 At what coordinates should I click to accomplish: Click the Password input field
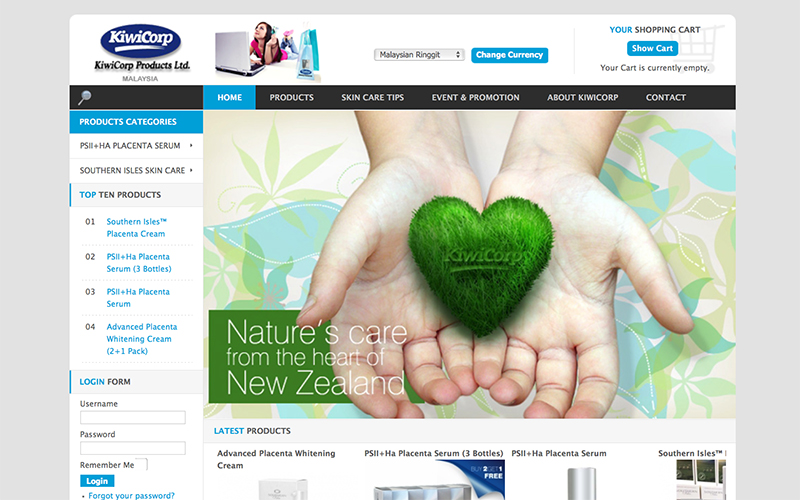tap(132, 449)
